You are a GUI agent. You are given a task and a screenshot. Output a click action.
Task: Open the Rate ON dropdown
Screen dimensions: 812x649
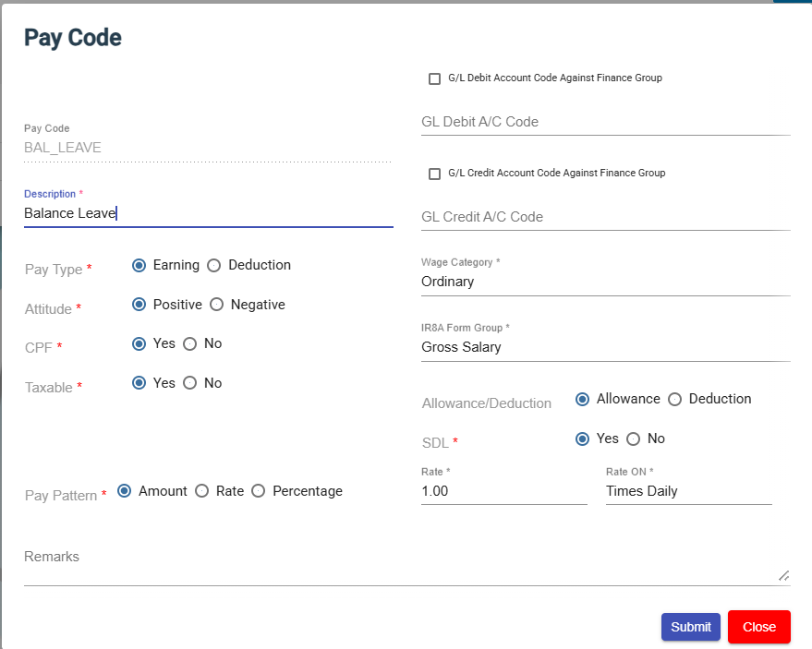(688, 491)
